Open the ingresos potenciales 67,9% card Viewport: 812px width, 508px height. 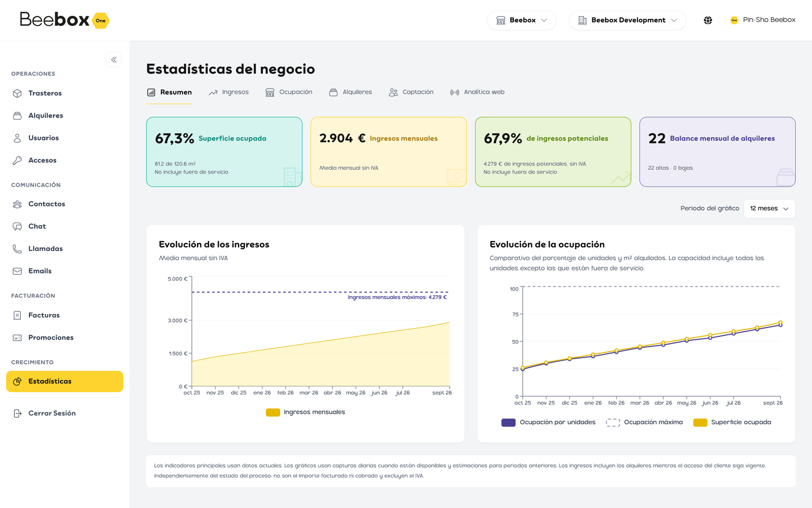(x=553, y=152)
